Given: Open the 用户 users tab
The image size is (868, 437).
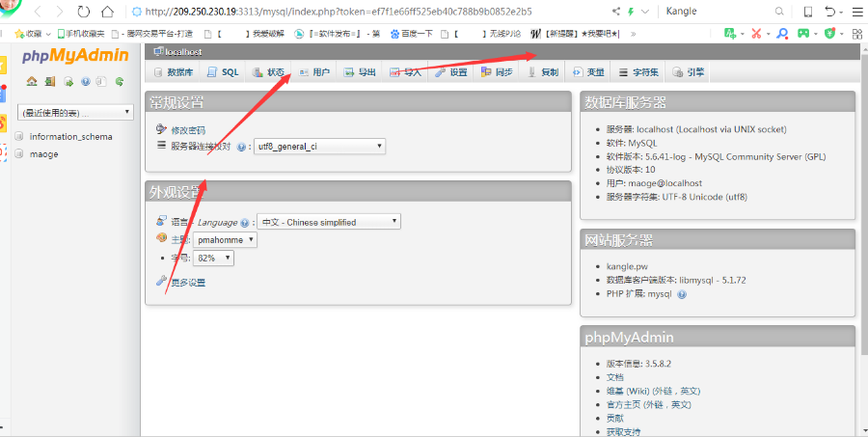Looking at the screenshot, I should 313,72.
